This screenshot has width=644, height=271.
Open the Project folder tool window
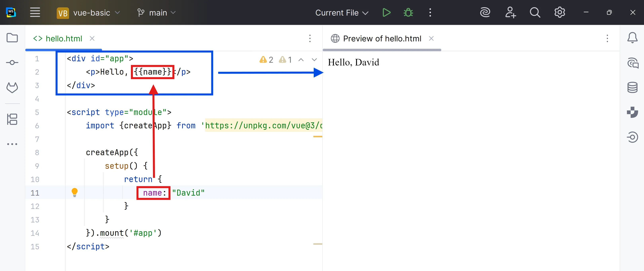(x=12, y=38)
